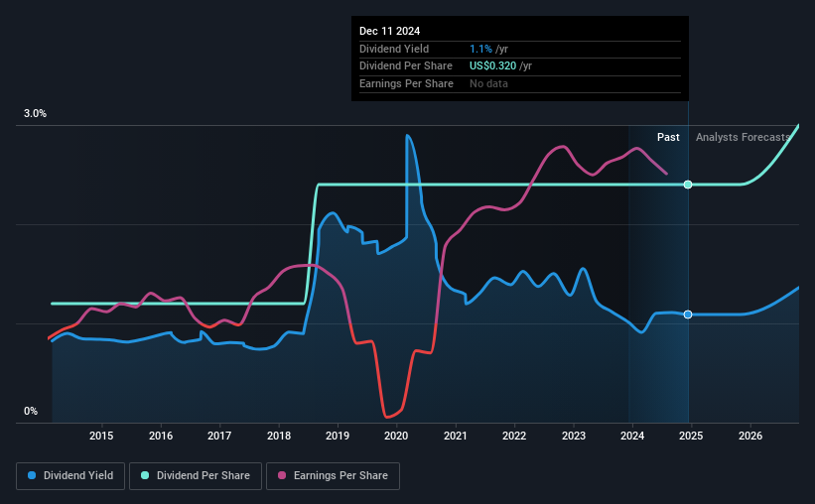This screenshot has width=815, height=504.
Task: Click the 2016 x-axis label
Action: click(161, 436)
